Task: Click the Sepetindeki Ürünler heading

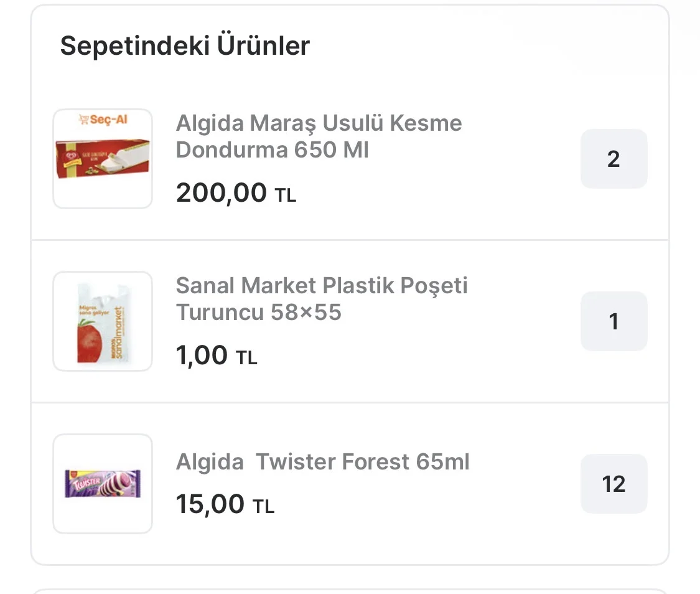Action: pyautogui.click(x=185, y=46)
